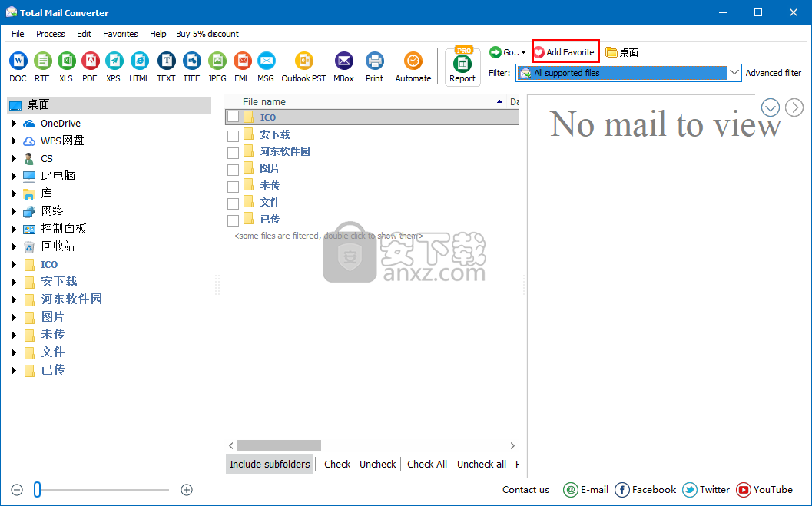Viewport: 812px width, 506px height.
Task: Print the selected mail
Action: click(x=374, y=67)
